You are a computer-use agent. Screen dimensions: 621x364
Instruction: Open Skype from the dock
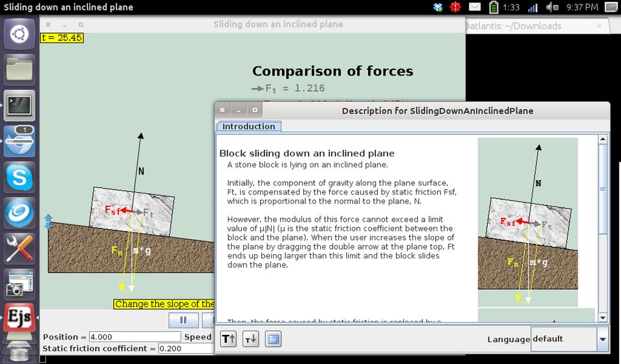tap(19, 176)
